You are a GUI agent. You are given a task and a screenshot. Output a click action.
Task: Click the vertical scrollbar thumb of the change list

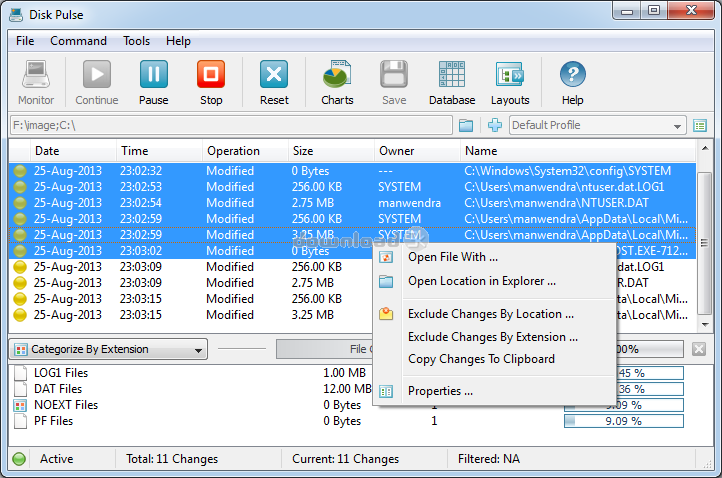[x=705, y=243]
